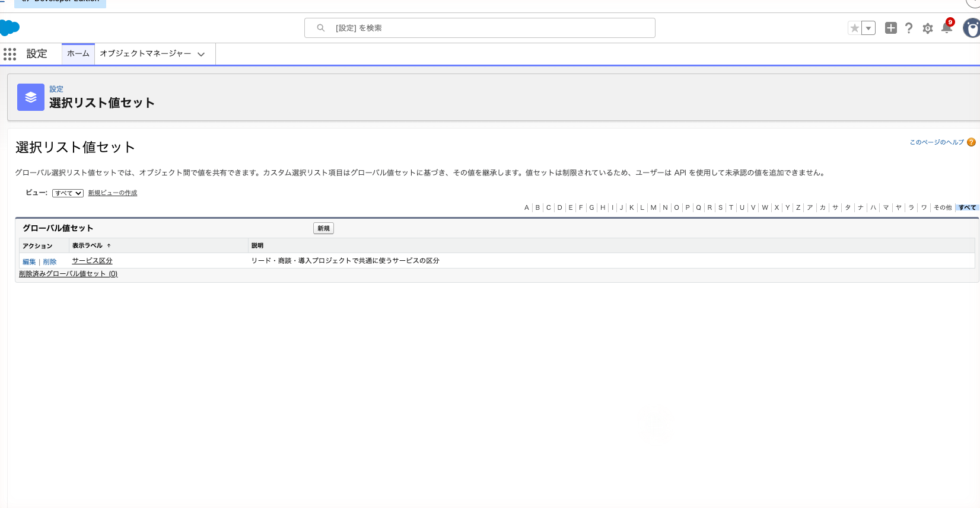Filter the list by letter S
Viewport: 980px width, 508px height.
click(x=720, y=207)
